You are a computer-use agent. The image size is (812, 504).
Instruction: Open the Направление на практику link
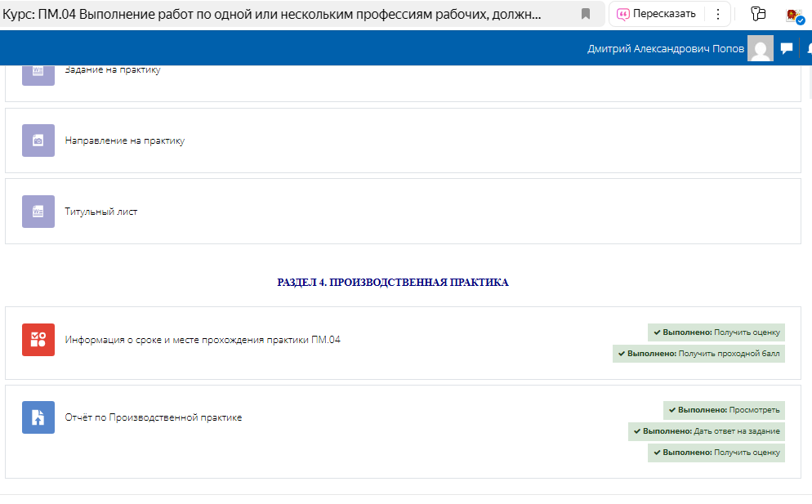click(x=125, y=140)
